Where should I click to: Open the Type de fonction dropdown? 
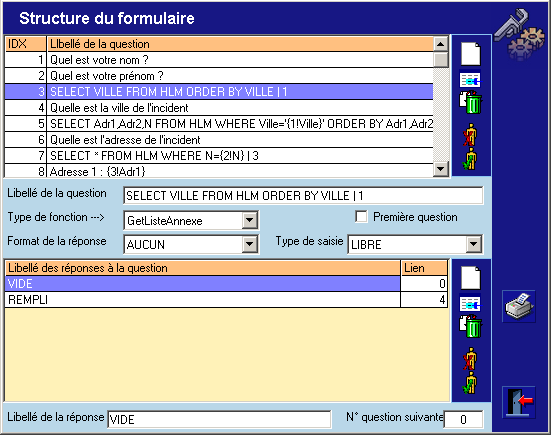click(x=249, y=220)
